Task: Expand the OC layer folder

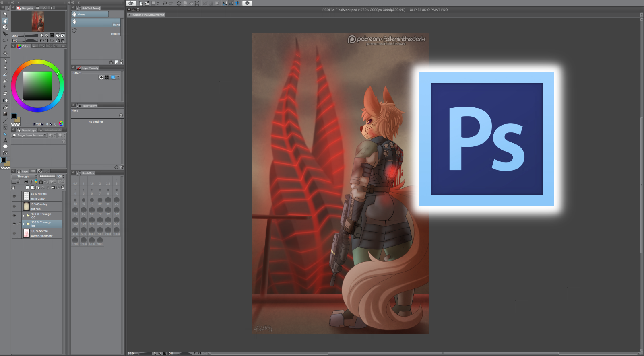Action: pyautogui.click(x=24, y=216)
